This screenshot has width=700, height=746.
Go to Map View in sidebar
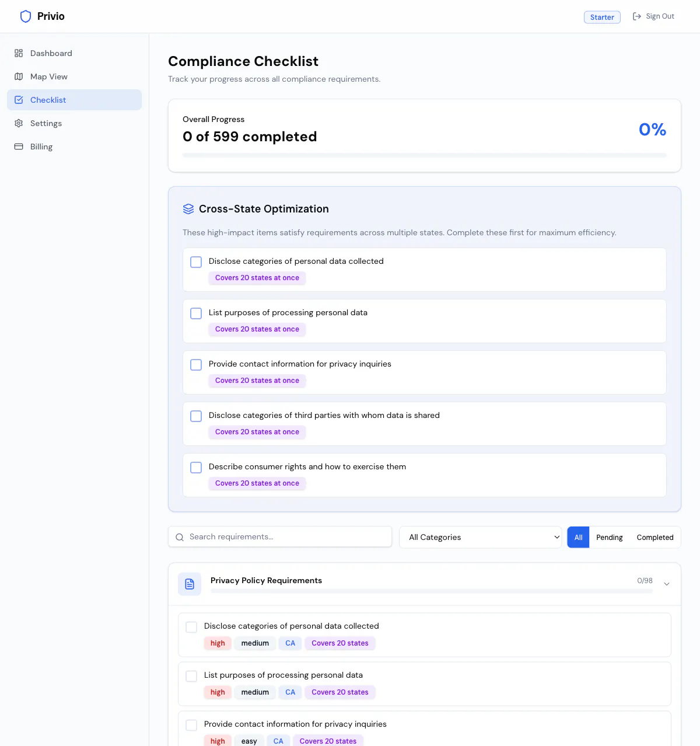tap(74, 76)
